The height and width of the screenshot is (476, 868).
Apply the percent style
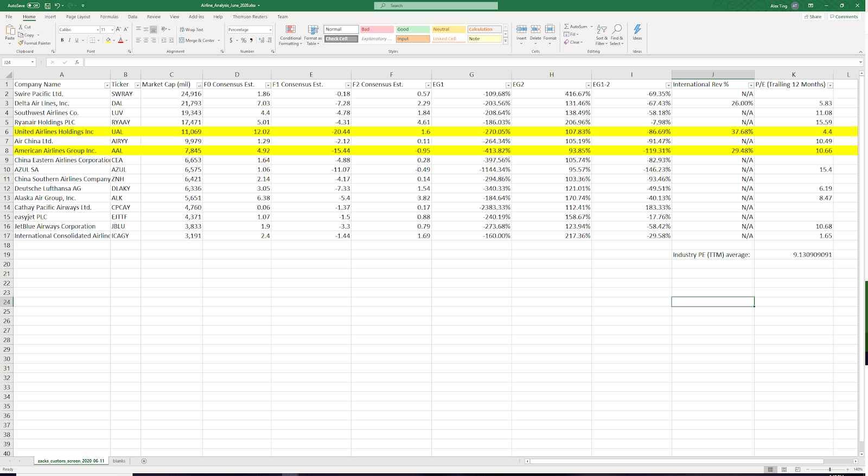(244, 40)
